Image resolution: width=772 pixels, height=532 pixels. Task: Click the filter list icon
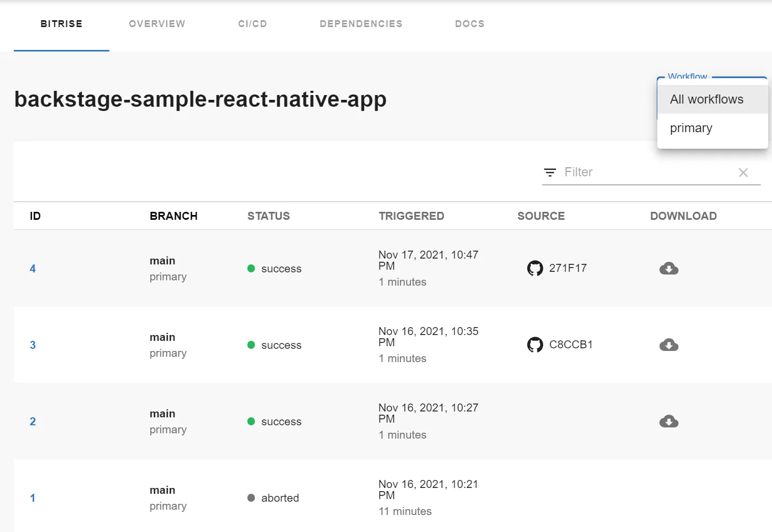coord(550,173)
